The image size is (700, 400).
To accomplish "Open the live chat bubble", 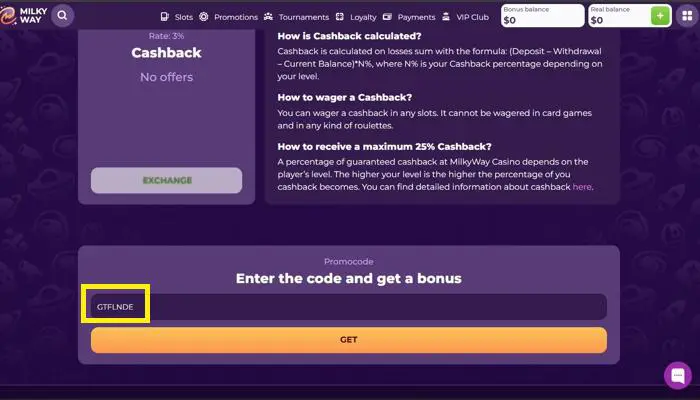I will point(678,375).
